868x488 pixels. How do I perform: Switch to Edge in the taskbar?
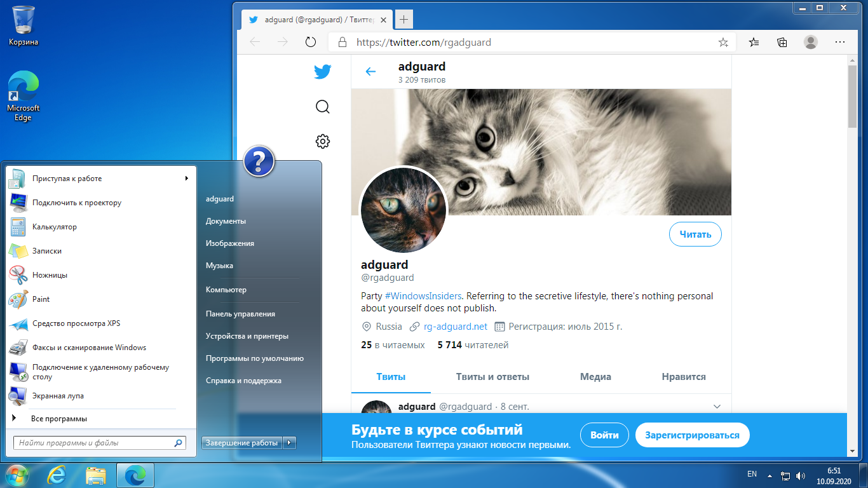(135, 475)
